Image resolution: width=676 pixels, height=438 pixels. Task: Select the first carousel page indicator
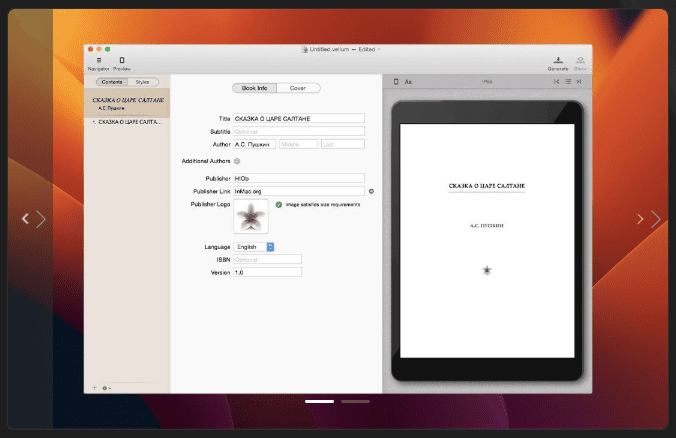(x=319, y=401)
